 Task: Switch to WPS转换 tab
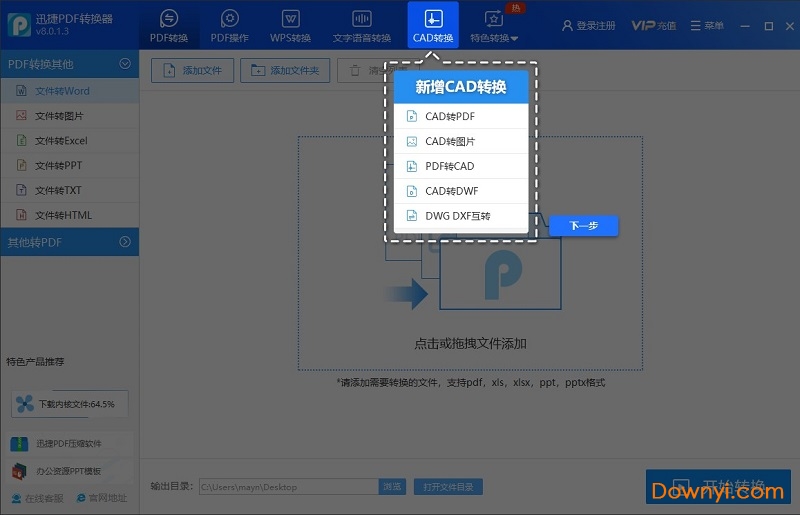(290, 26)
